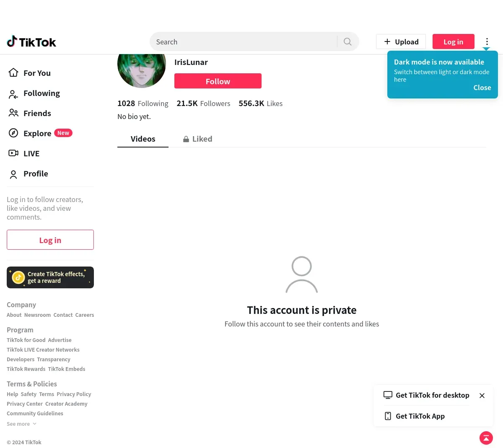
Task: Expand See more footer links
Action: tap(22, 424)
